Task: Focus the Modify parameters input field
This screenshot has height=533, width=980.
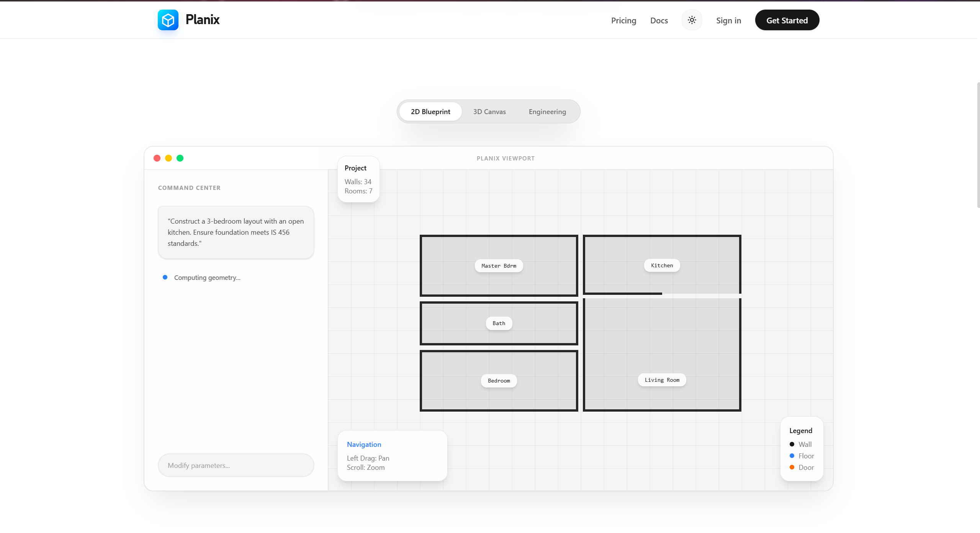Action: pyautogui.click(x=236, y=465)
